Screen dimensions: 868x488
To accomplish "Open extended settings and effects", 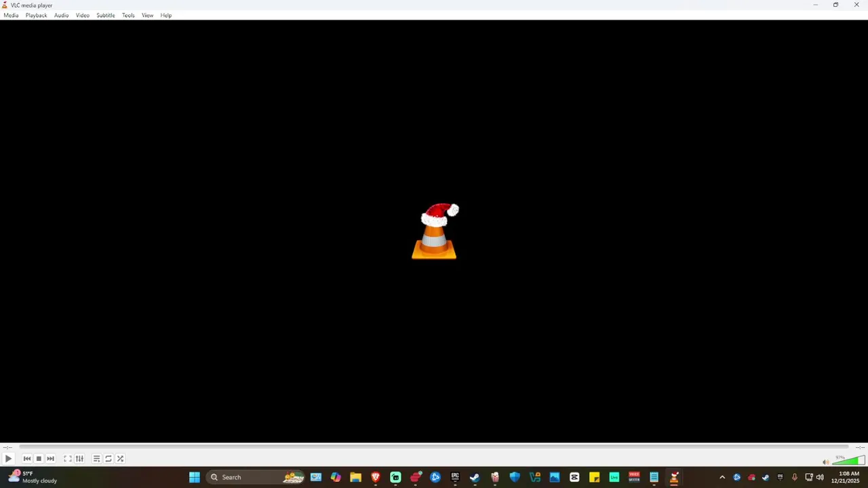I will [x=79, y=459].
